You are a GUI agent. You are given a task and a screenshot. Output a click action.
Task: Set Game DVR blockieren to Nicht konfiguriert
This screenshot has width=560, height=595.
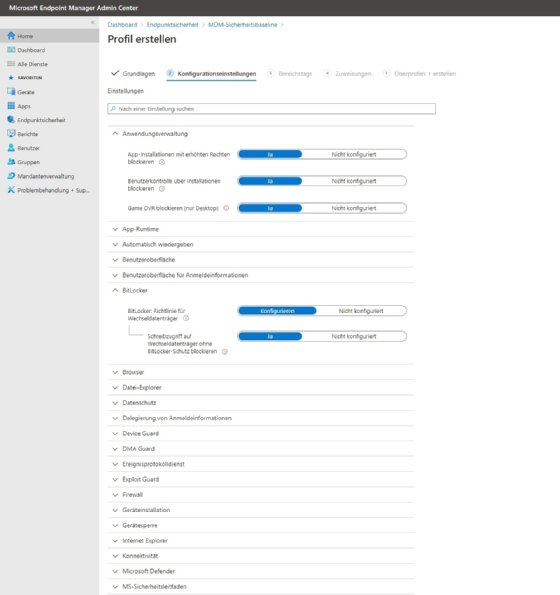[x=354, y=208]
